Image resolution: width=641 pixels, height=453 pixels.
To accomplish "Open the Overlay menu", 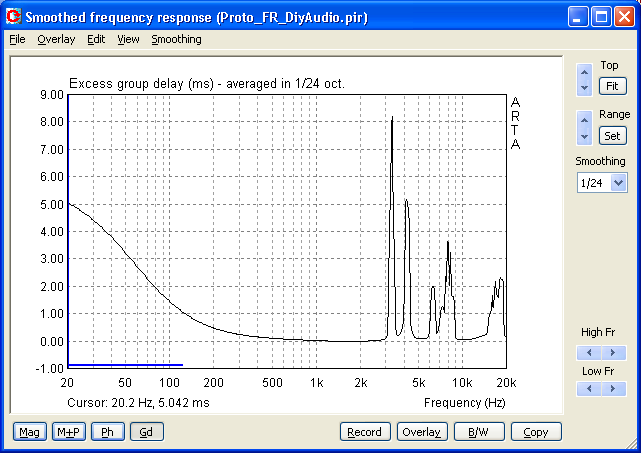I will coord(56,39).
